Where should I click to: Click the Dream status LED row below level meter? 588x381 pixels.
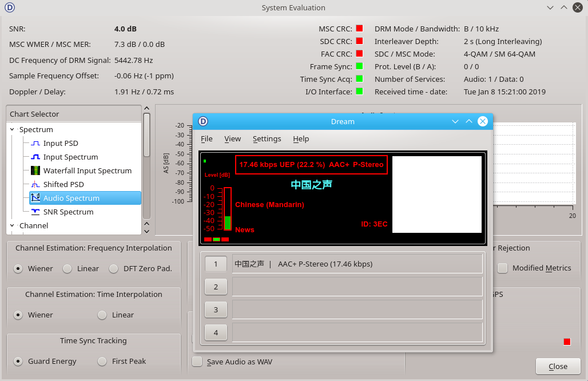click(x=216, y=239)
